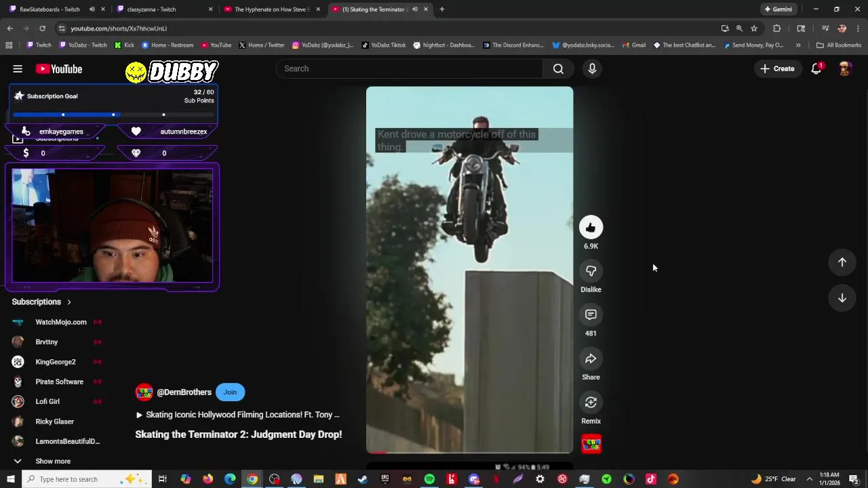Share this Short

point(591,359)
